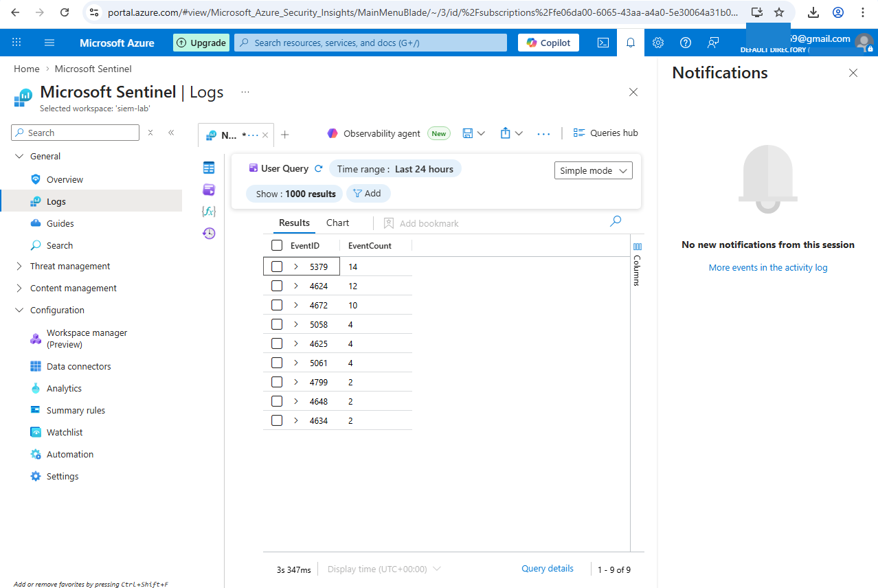The height and width of the screenshot is (588, 878).
Task: Open the Help question mark icon
Action: 686,43
